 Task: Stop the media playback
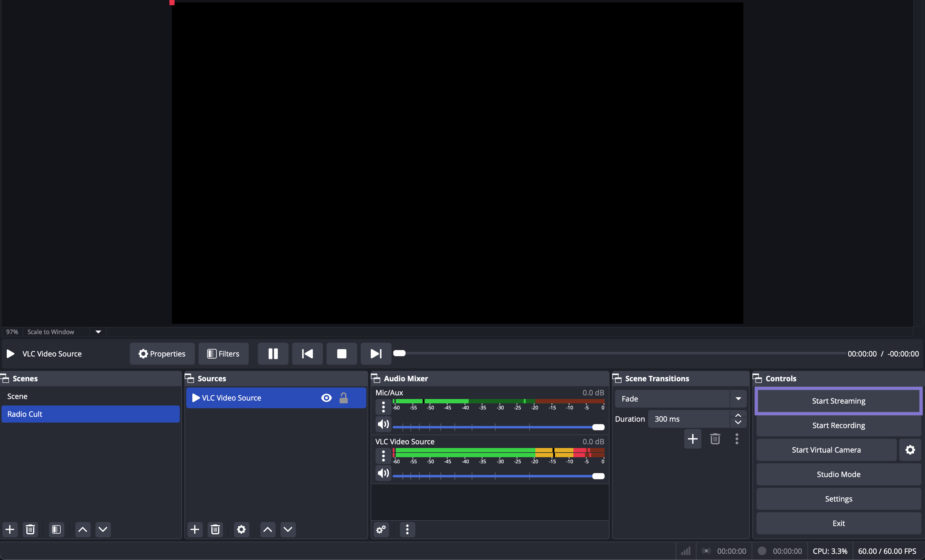click(341, 353)
